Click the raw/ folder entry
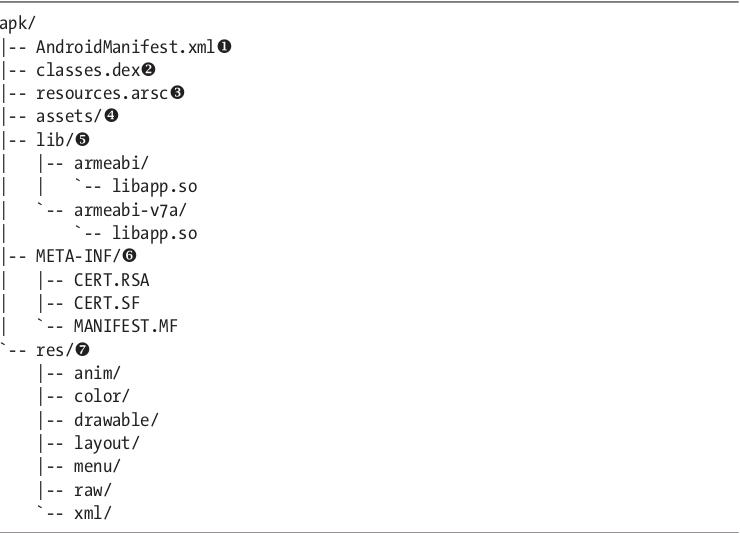 92,490
